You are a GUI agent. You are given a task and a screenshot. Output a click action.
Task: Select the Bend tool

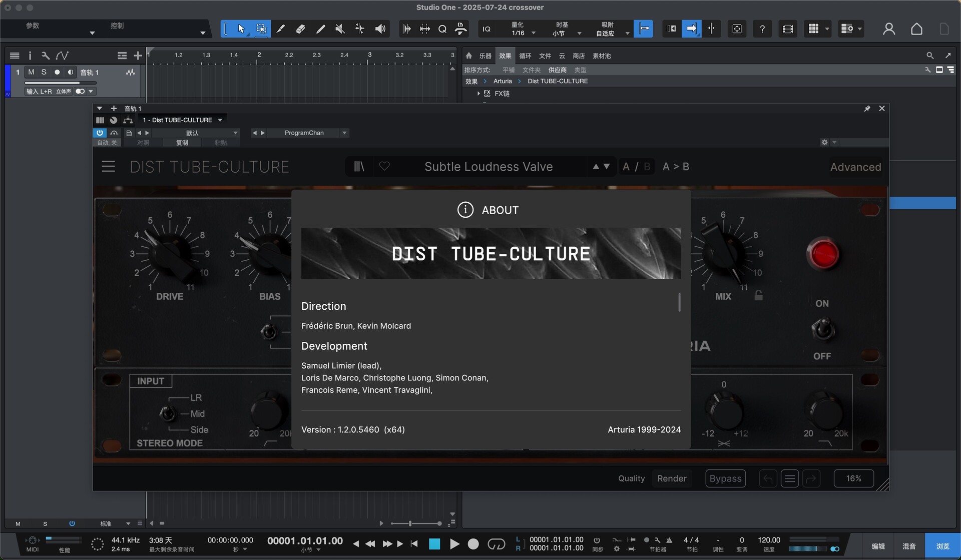click(x=360, y=29)
